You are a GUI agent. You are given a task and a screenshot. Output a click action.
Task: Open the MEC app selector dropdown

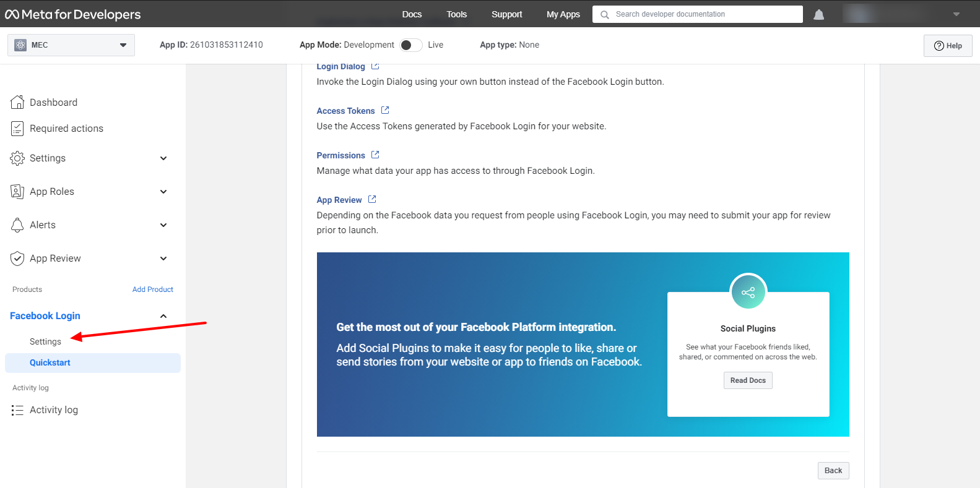click(x=71, y=45)
